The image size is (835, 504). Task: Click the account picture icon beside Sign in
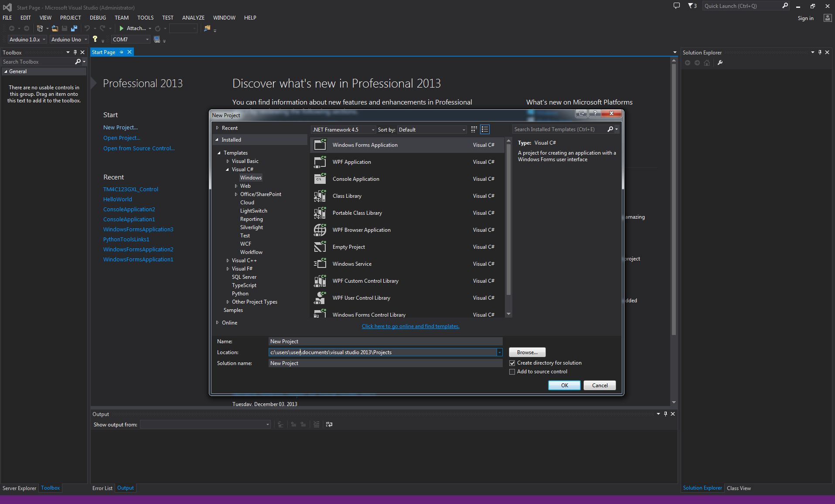click(x=827, y=18)
